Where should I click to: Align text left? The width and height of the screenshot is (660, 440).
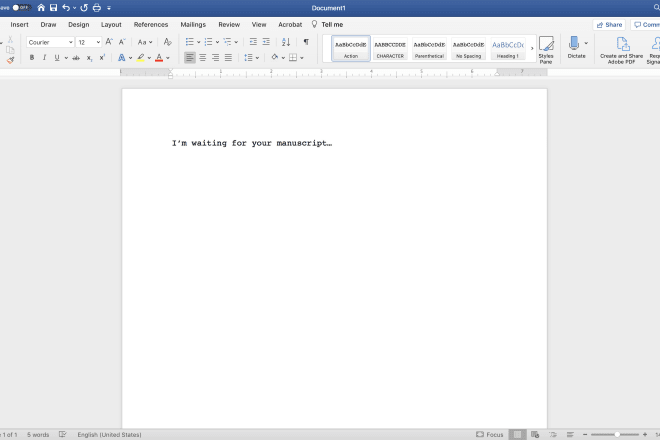point(190,58)
